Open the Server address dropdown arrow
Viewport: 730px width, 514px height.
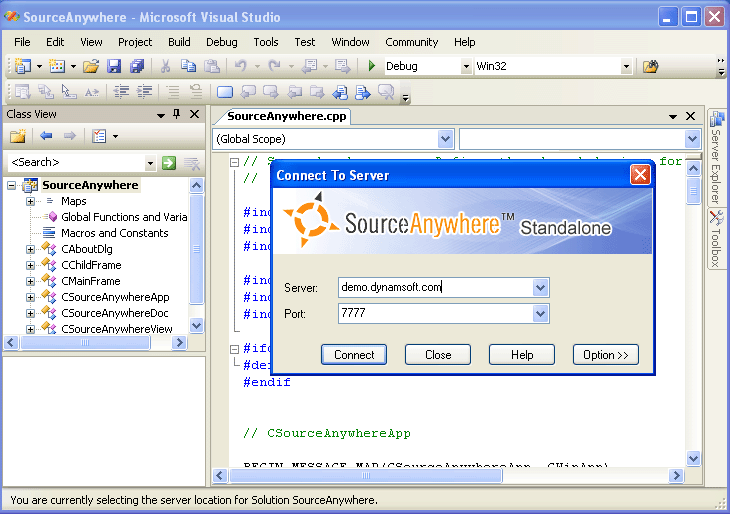point(540,288)
